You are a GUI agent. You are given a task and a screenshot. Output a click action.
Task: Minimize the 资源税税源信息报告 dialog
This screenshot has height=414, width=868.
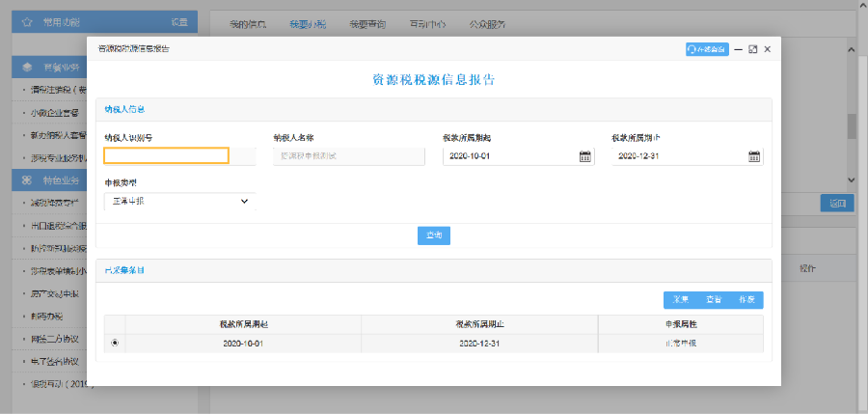click(x=739, y=49)
